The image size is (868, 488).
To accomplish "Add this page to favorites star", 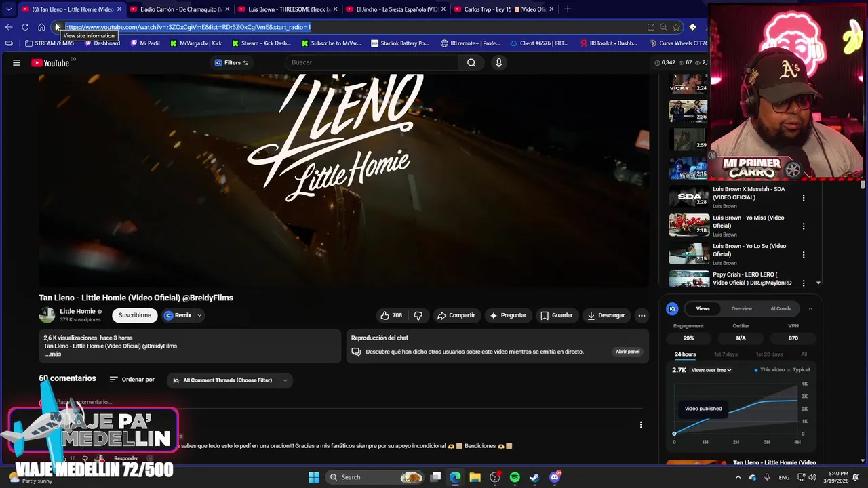I will 676,27.
